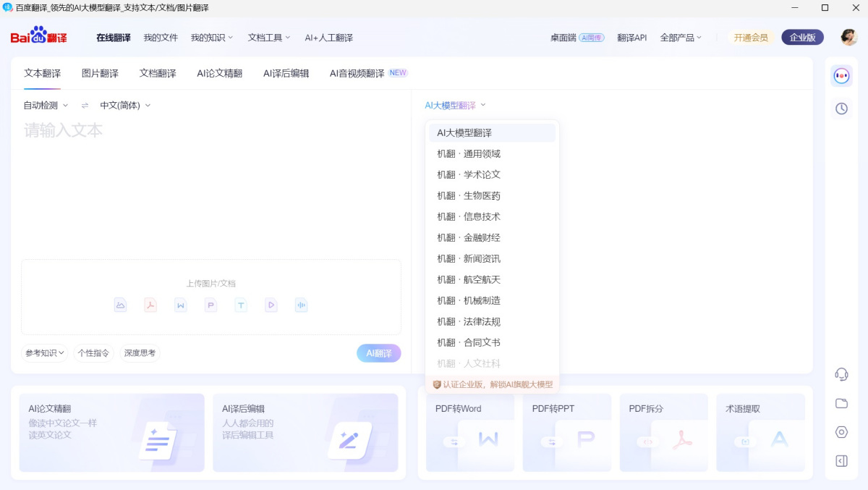Click the Word document upload icon
This screenshot has width=868, height=490.
click(x=180, y=305)
